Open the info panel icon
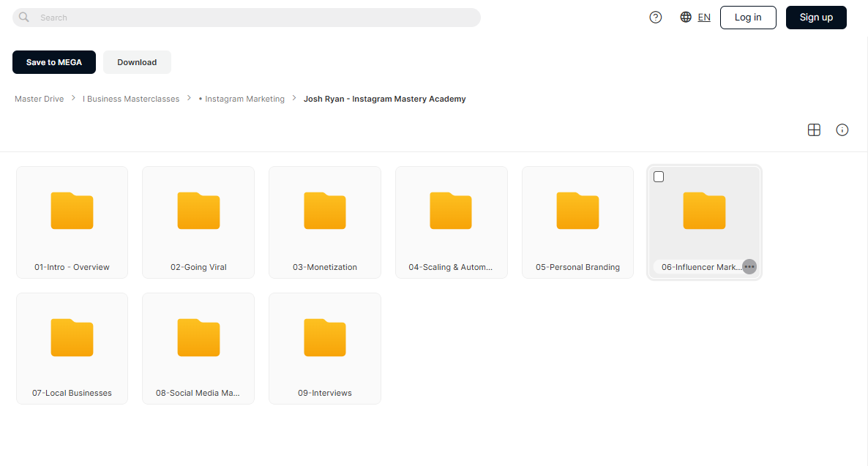Screen dimensions: 868x466 pyautogui.click(x=842, y=130)
